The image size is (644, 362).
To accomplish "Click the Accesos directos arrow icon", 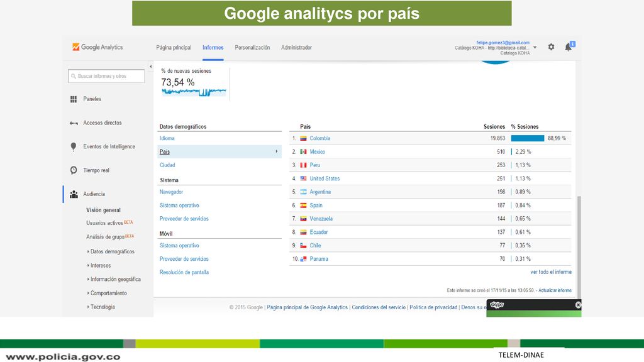I will point(74,123).
